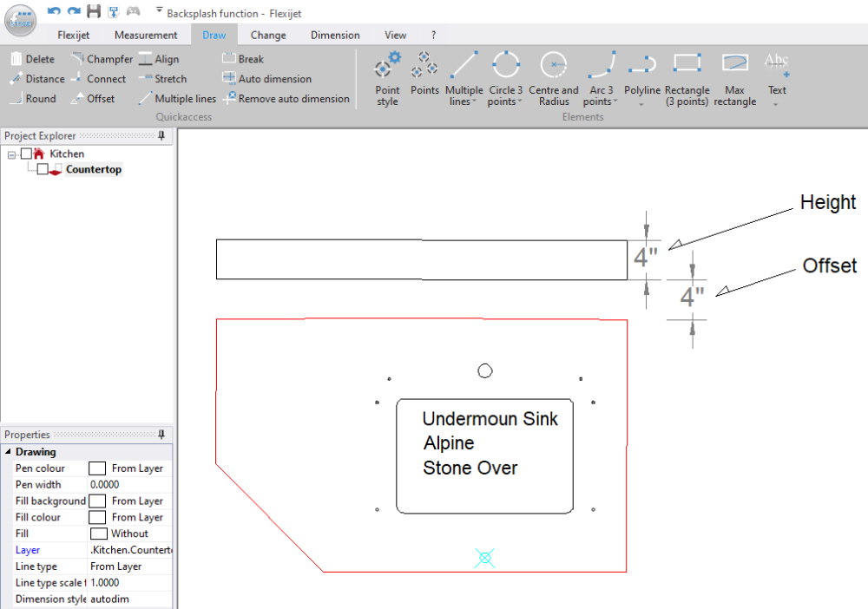Click the Undo arrow icon
The width and height of the screenshot is (868, 609).
tap(54, 11)
